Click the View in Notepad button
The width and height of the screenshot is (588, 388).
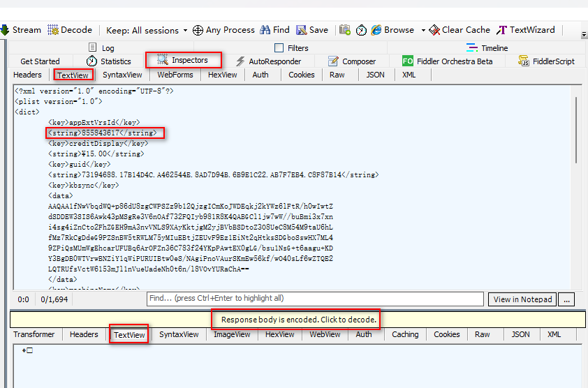pos(522,299)
